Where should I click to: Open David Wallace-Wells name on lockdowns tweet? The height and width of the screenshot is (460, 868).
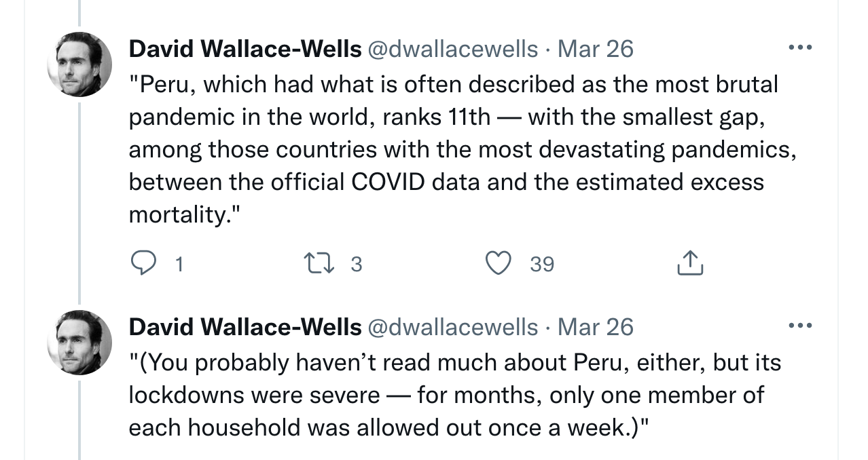pos(245,327)
